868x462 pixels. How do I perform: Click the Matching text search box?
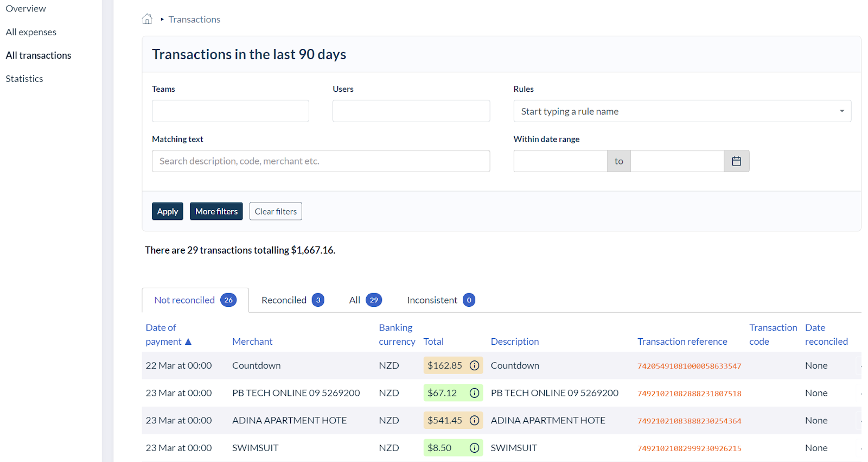pos(321,161)
